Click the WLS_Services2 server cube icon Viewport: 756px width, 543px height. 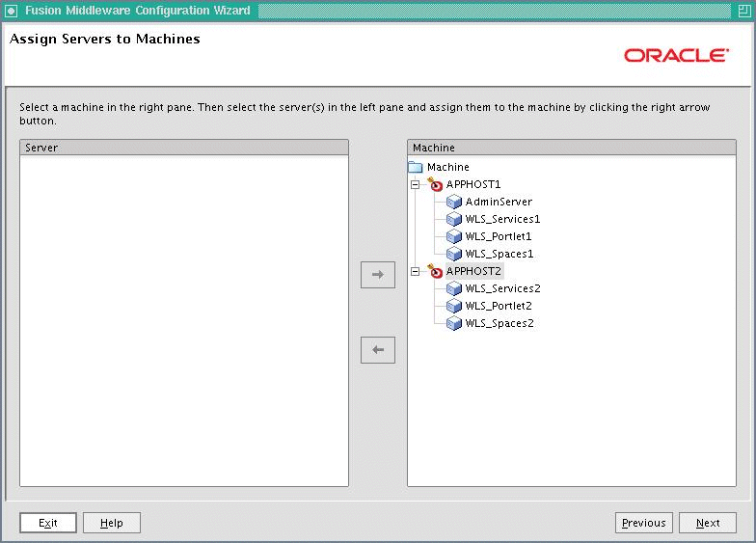pyautogui.click(x=453, y=289)
